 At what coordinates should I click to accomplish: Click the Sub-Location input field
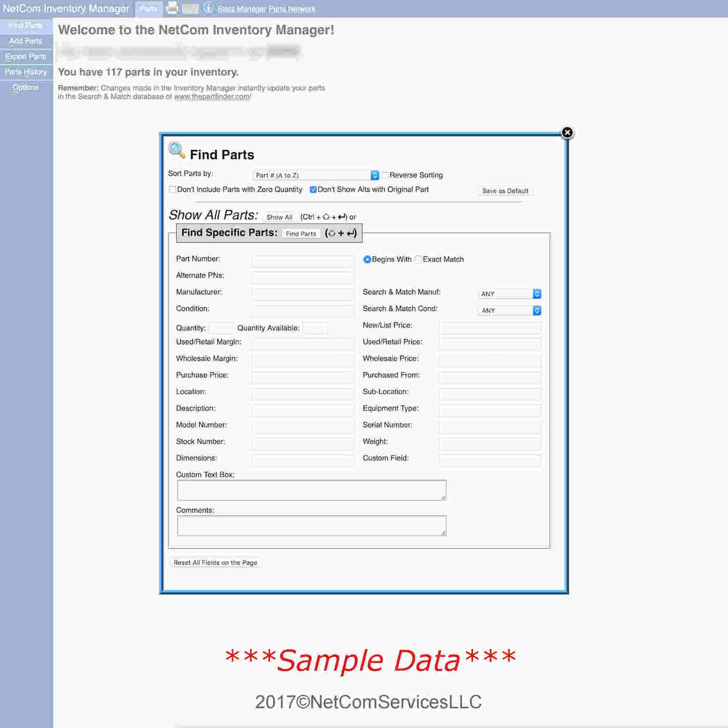tap(490, 394)
